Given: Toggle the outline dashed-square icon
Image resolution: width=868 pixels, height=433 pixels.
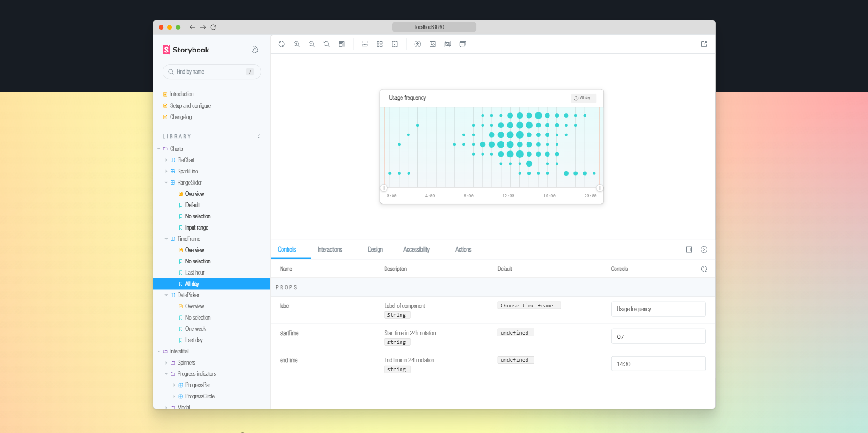Looking at the screenshot, I should 394,44.
